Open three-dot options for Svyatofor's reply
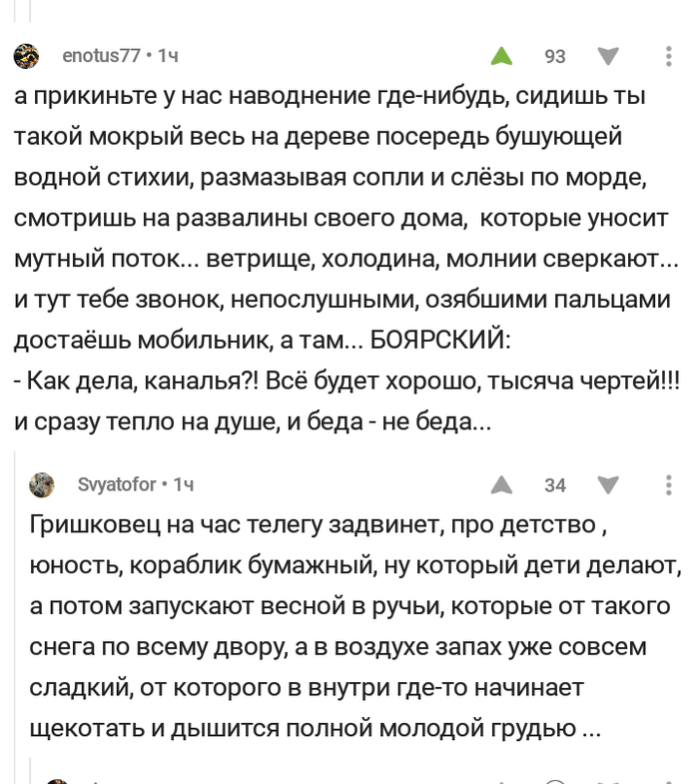Image resolution: width=699 pixels, height=784 pixels. point(668,485)
